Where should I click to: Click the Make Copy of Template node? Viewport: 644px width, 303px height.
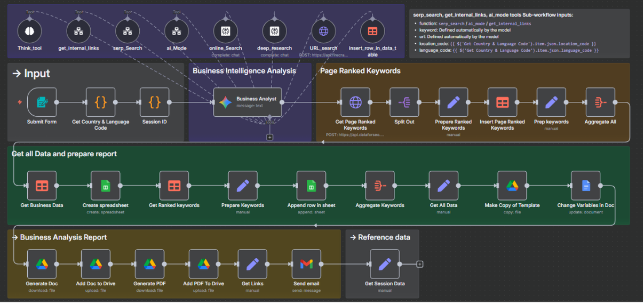click(x=512, y=186)
